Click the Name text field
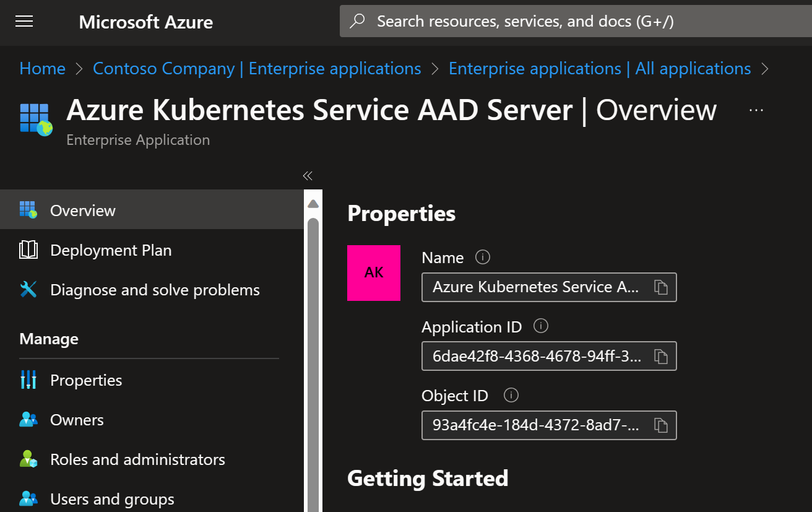Viewport: 812px width, 512px height. click(549, 287)
